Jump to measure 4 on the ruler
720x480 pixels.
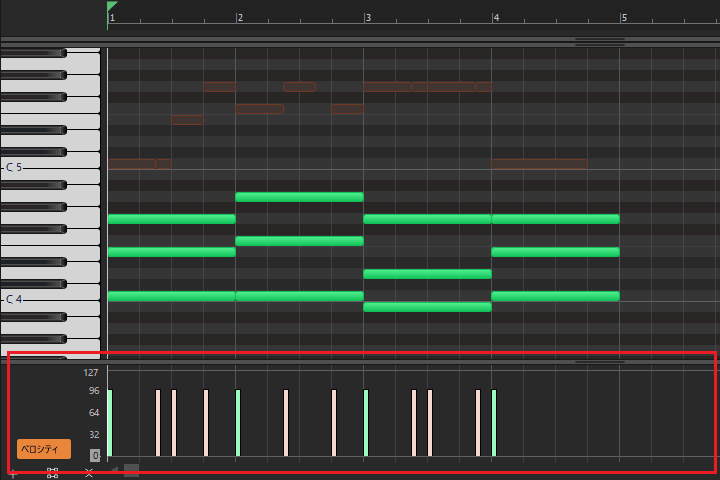coord(495,18)
